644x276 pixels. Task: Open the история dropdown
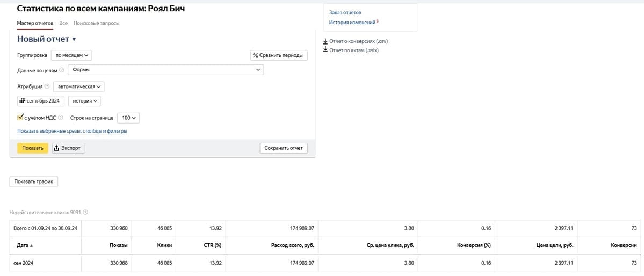pos(84,100)
